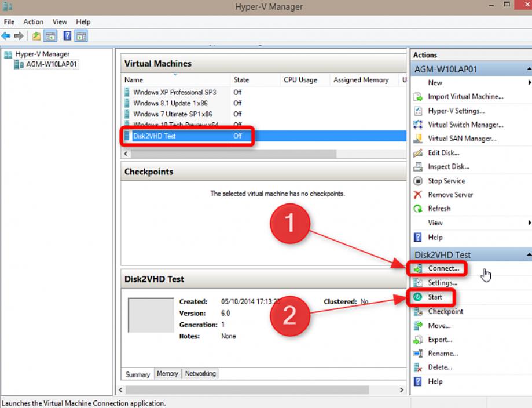Expand the New submenu arrow

click(529, 83)
